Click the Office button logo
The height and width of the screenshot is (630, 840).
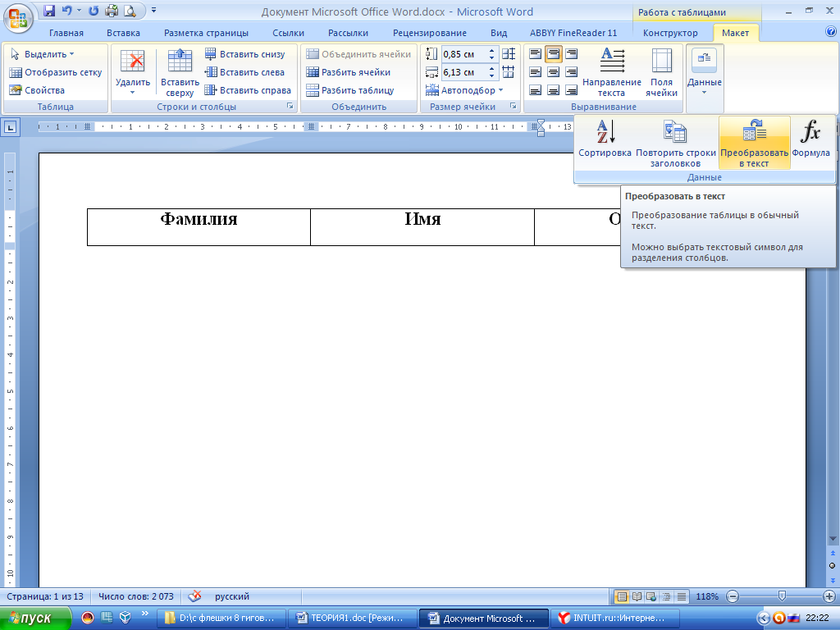pyautogui.click(x=19, y=19)
